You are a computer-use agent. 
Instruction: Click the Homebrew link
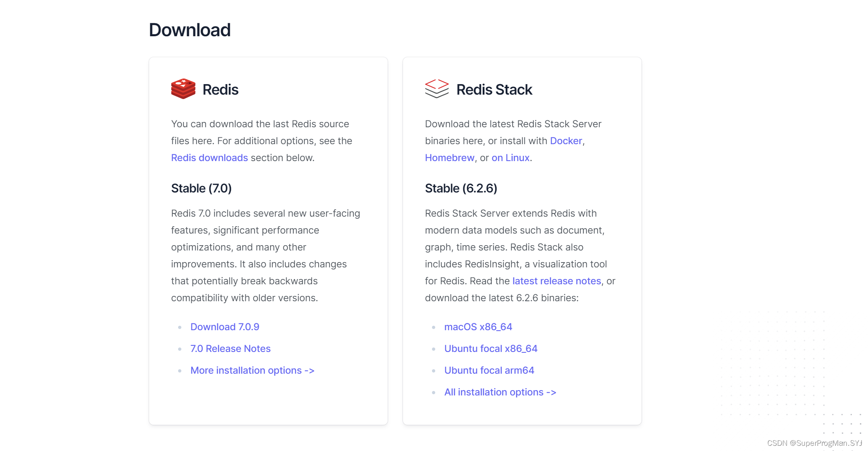pyautogui.click(x=449, y=158)
